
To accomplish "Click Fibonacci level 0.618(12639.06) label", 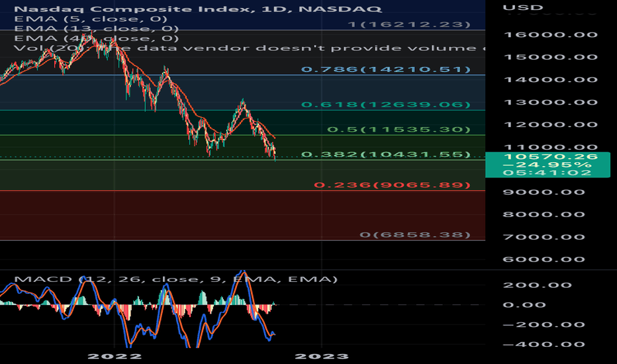I will click(386, 105).
